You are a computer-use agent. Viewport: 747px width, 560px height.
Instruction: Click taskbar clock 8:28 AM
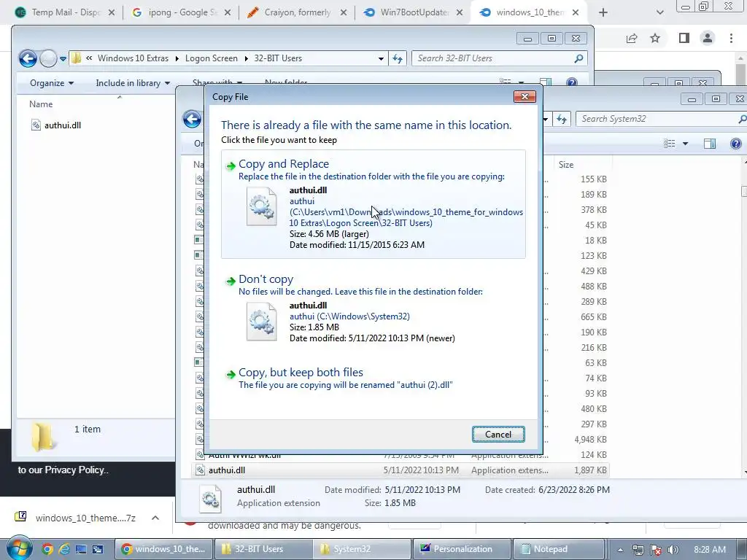click(709, 550)
